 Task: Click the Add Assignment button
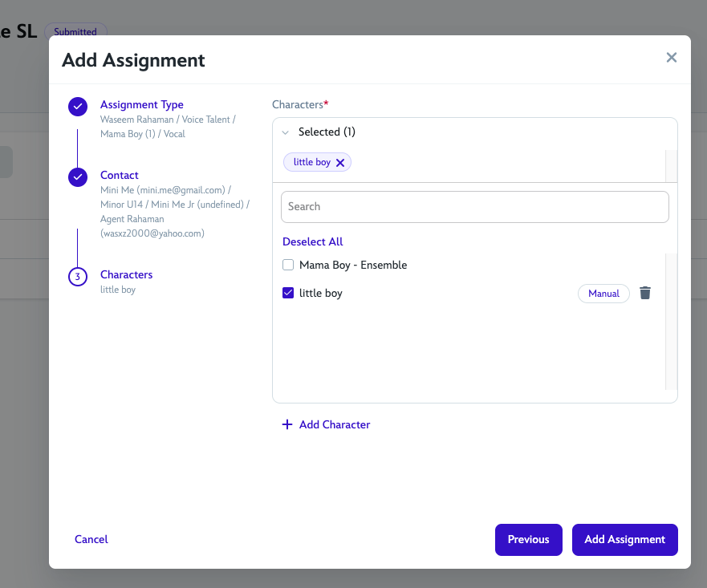click(624, 539)
